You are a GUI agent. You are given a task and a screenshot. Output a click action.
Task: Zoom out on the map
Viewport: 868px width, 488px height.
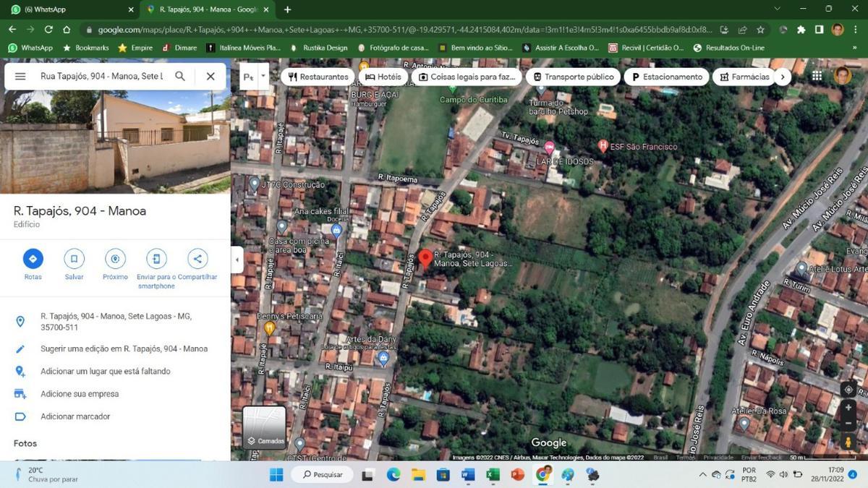848,424
